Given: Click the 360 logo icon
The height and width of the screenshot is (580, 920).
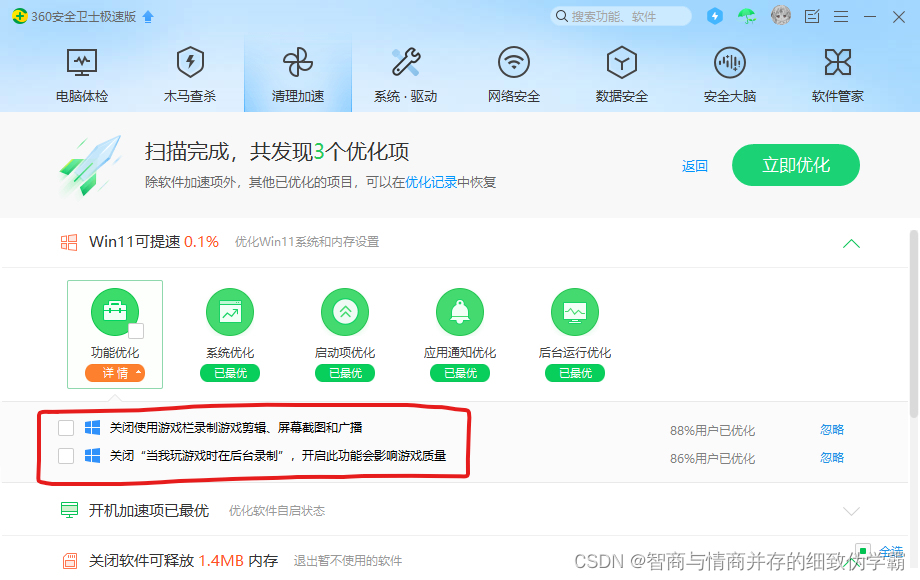Looking at the screenshot, I should point(20,16).
